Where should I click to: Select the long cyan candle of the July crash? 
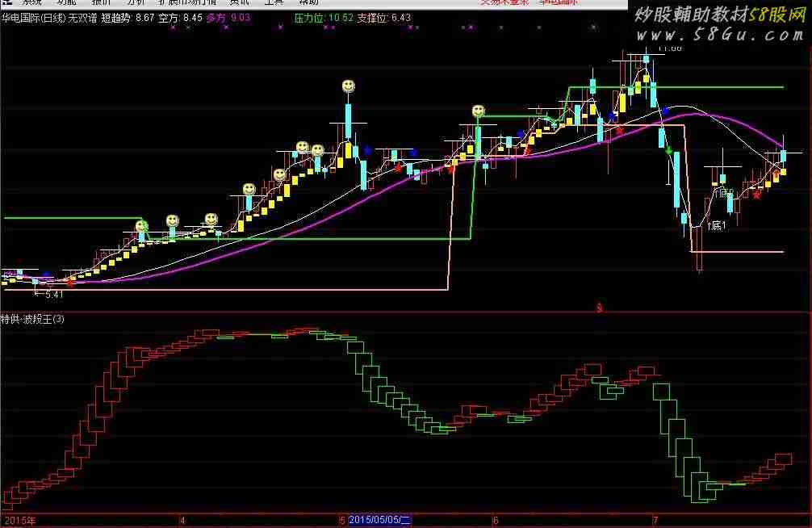coord(677,179)
